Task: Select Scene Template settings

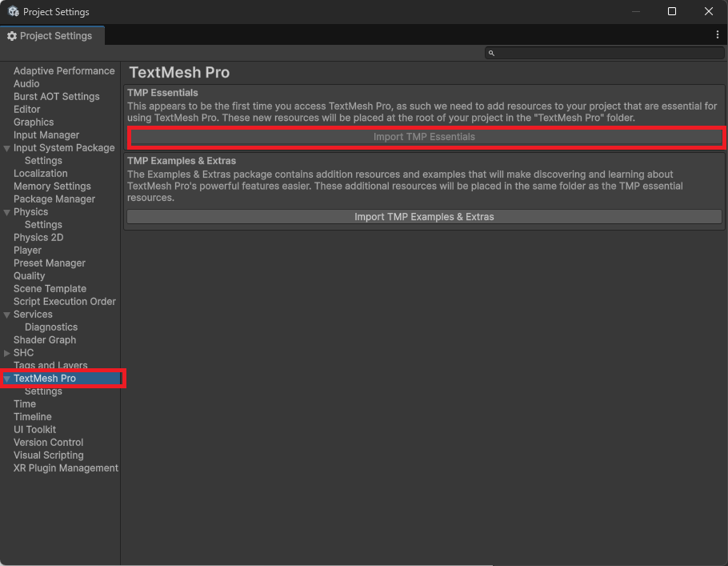Action: (50, 288)
